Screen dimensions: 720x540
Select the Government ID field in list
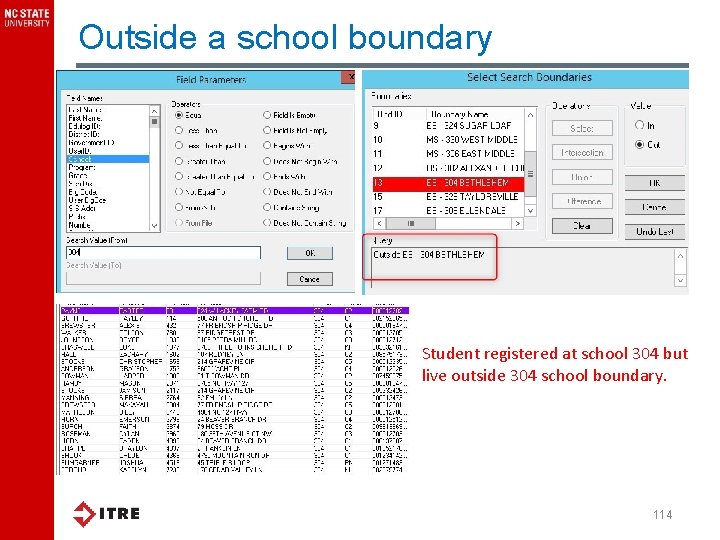[x=108, y=142]
